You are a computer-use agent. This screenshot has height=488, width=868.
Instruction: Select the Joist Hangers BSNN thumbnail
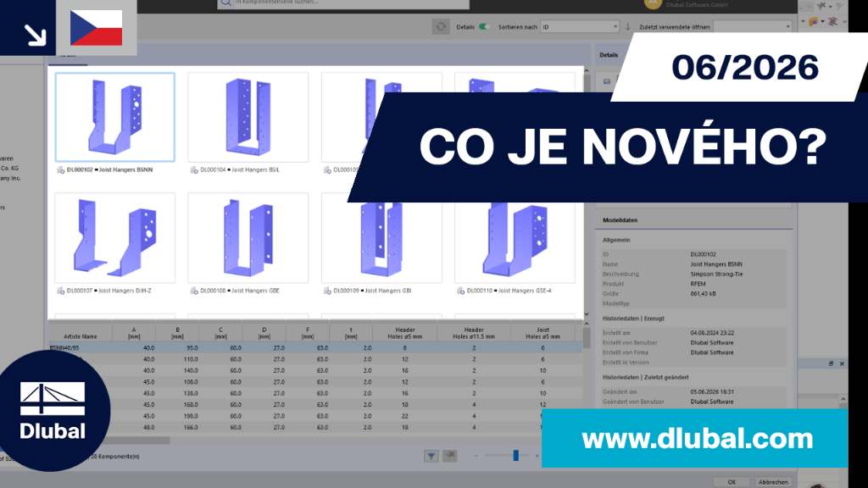pyautogui.click(x=115, y=117)
